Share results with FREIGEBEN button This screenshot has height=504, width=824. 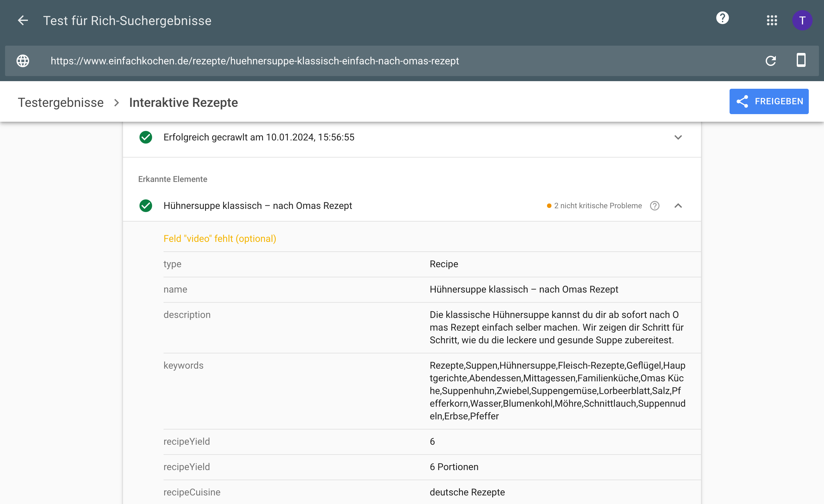click(769, 101)
